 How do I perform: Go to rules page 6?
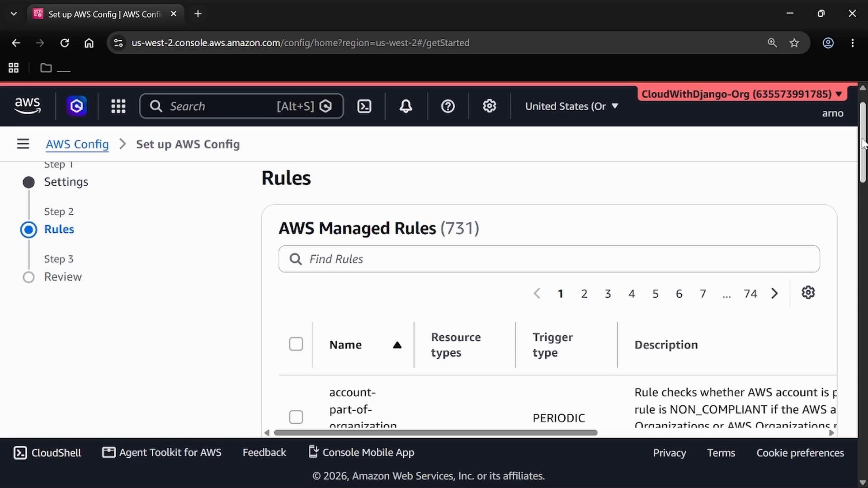679,294
